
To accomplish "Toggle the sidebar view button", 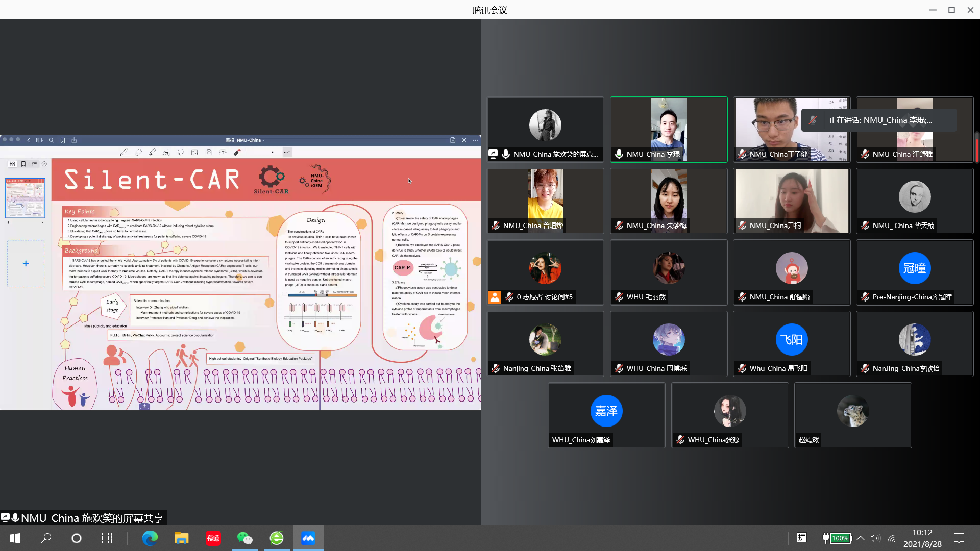I will point(39,140).
